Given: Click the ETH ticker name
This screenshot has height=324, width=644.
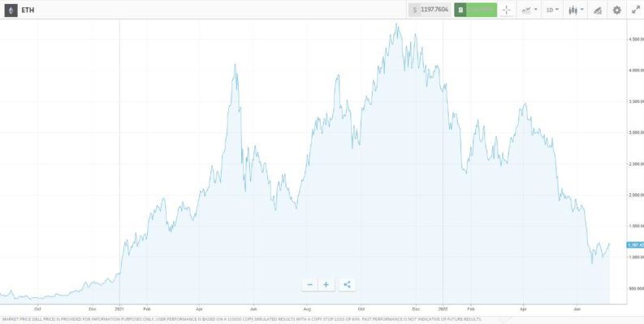Looking at the screenshot, I should (x=28, y=11).
